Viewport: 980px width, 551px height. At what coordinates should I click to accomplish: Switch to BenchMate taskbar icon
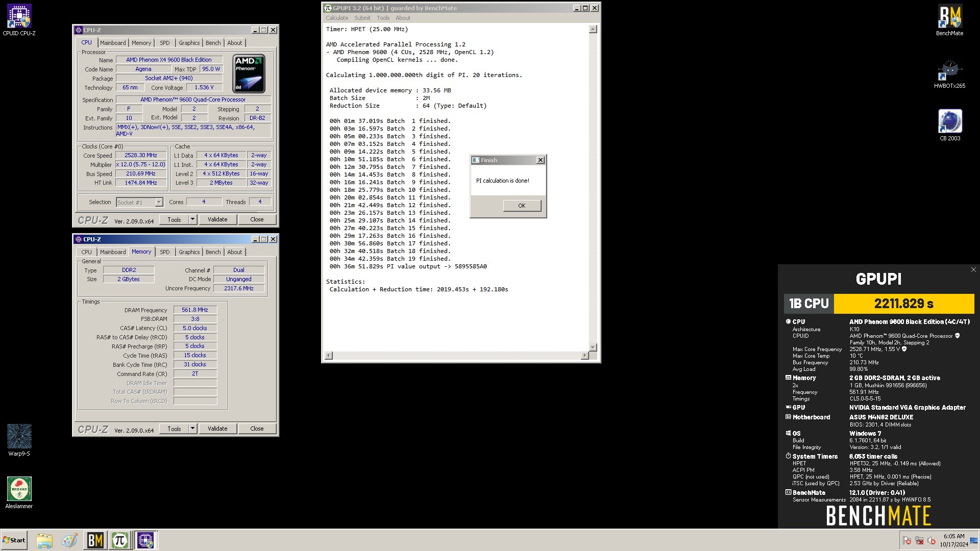(x=95, y=540)
